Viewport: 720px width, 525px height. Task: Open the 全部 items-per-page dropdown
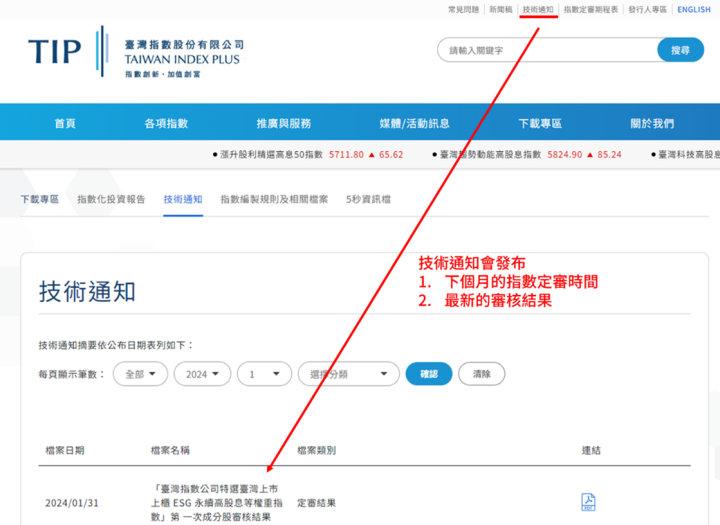click(x=141, y=374)
